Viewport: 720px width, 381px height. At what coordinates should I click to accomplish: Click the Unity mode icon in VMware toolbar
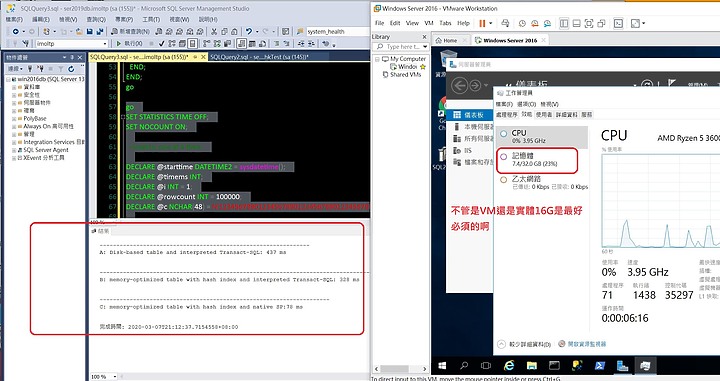pos(601,23)
